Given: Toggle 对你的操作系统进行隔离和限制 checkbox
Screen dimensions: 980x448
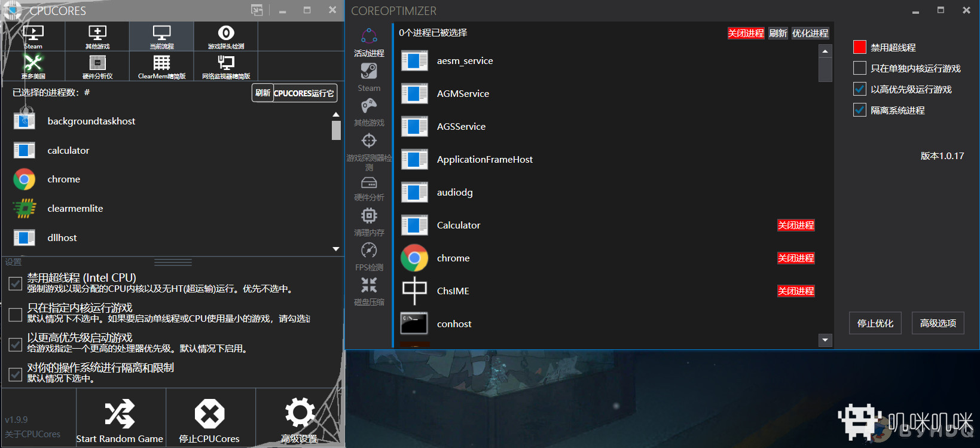Looking at the screenshot, I should pyautogui.click(x=16, y=374).
